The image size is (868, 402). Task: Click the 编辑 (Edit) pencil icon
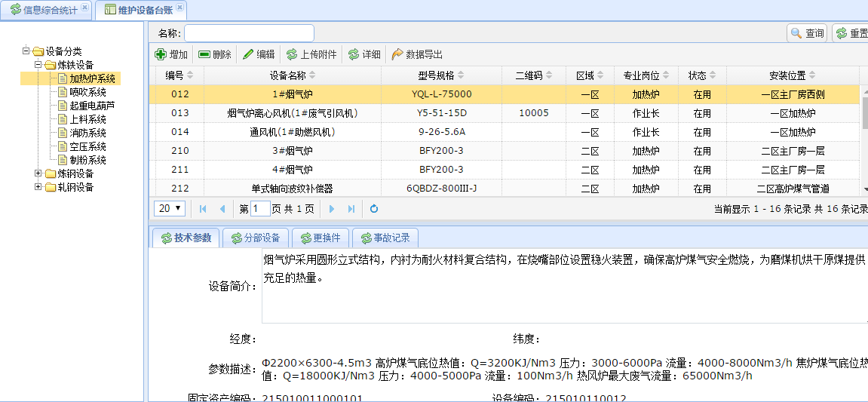(x=248, y=54)
